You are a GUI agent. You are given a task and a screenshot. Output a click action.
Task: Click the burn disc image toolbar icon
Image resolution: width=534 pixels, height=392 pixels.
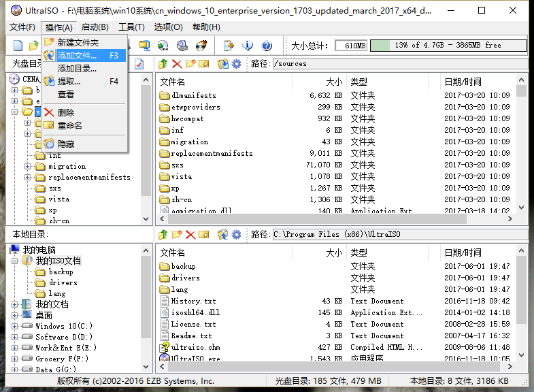[201, 46]
